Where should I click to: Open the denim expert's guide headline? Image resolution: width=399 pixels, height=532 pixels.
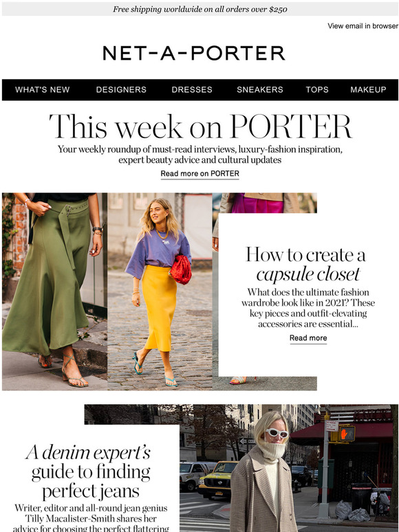[x=89, y=472]
